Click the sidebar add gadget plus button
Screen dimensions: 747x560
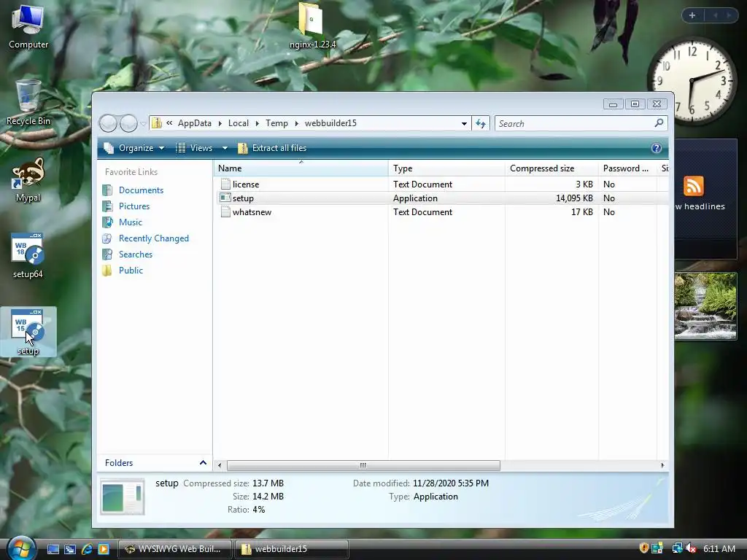coord(692,15)
